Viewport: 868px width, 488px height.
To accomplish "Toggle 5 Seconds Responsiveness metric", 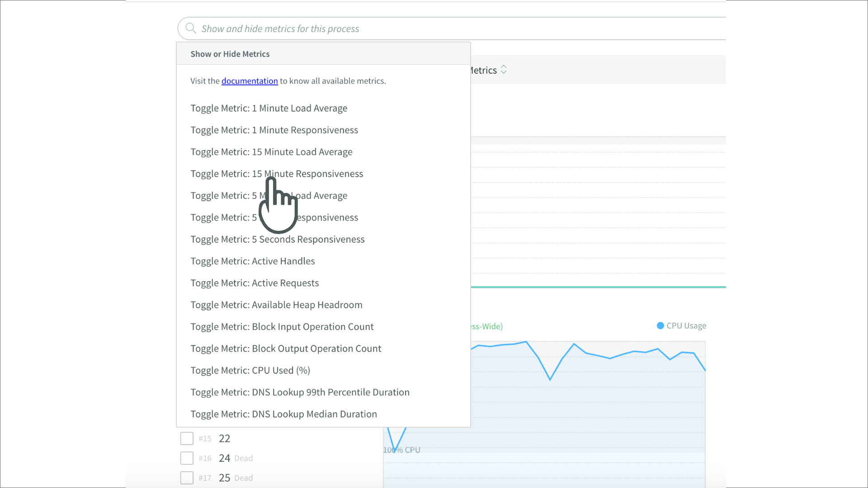I will [x=278, y=239].
